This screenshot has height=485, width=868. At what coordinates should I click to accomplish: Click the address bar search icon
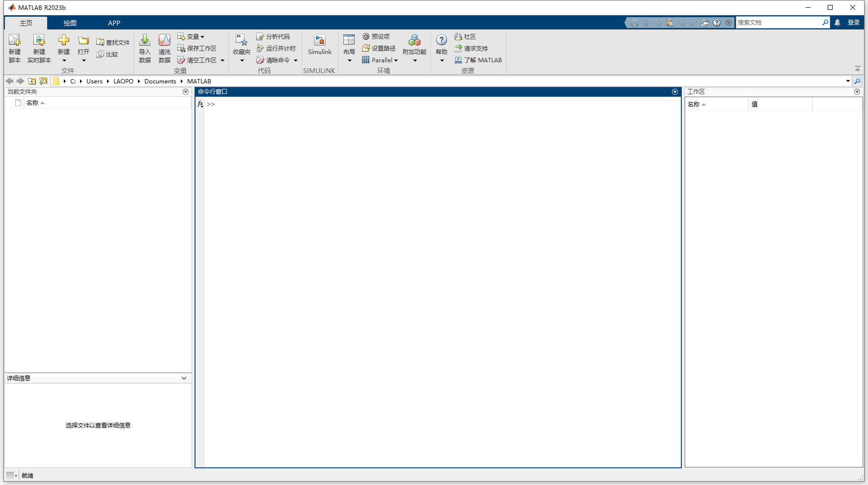coord(858,81)
